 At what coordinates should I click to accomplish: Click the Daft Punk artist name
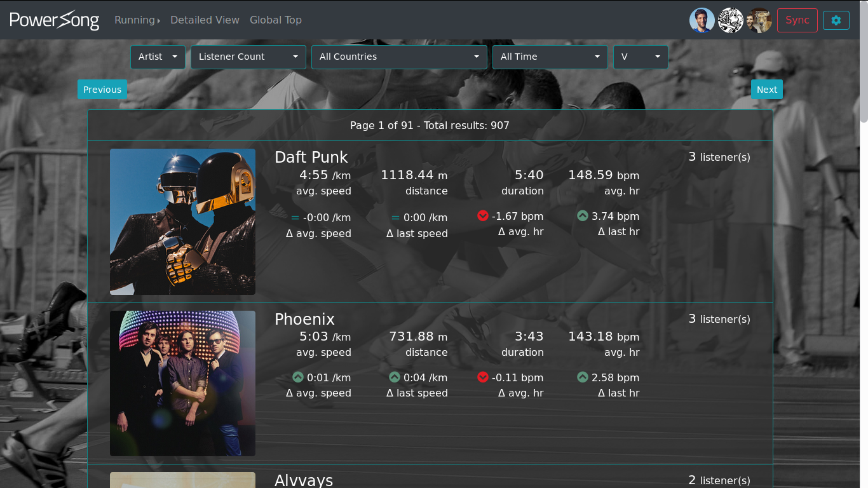(311, 158)
